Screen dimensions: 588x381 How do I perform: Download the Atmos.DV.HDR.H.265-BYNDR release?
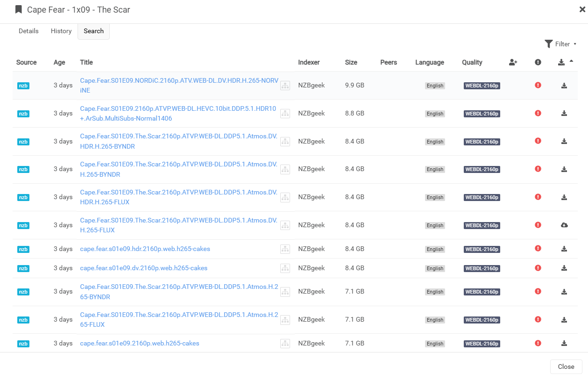564,141
